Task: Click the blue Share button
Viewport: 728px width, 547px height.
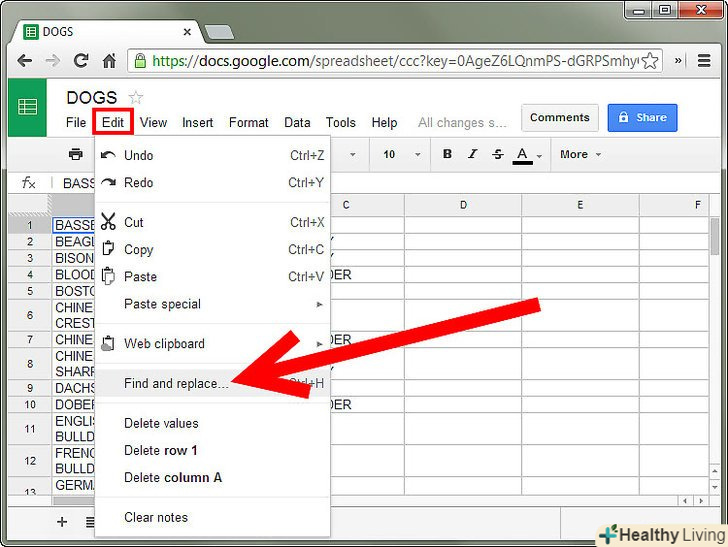Action: pyautogui.click(x=642, y=117)
